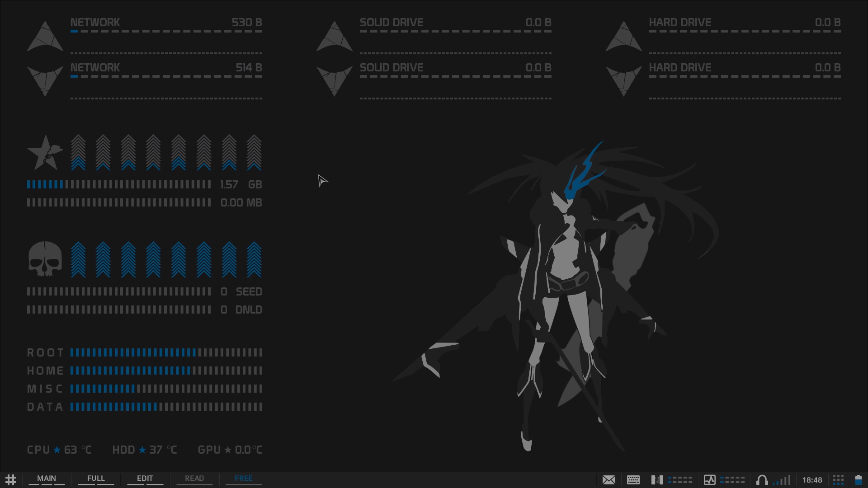Click the mail envelope icon in the taskbar
Image resolution: width=868 pixels, height=488 pixels.
(x=609, y=480)
